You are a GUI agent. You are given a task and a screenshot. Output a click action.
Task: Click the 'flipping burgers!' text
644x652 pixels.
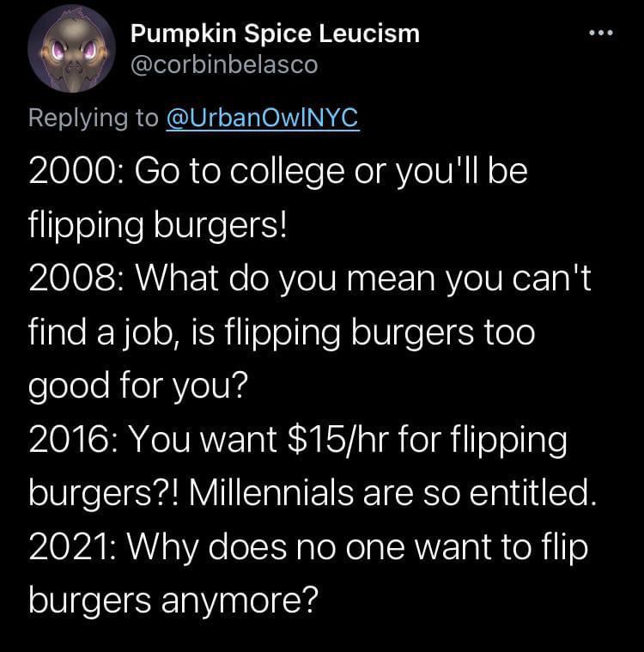point(157,226)
